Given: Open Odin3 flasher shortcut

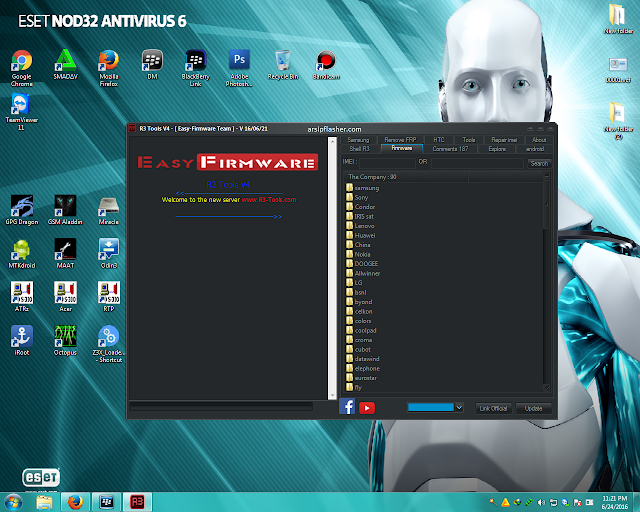Looking at the screenshot, I should 109,254.
